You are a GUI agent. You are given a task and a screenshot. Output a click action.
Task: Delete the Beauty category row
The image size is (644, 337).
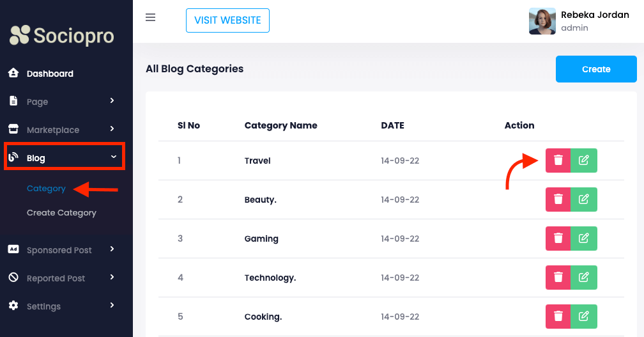[558, 200]
